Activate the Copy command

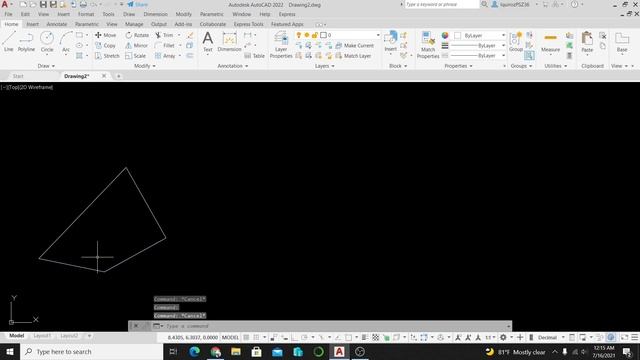105,45
